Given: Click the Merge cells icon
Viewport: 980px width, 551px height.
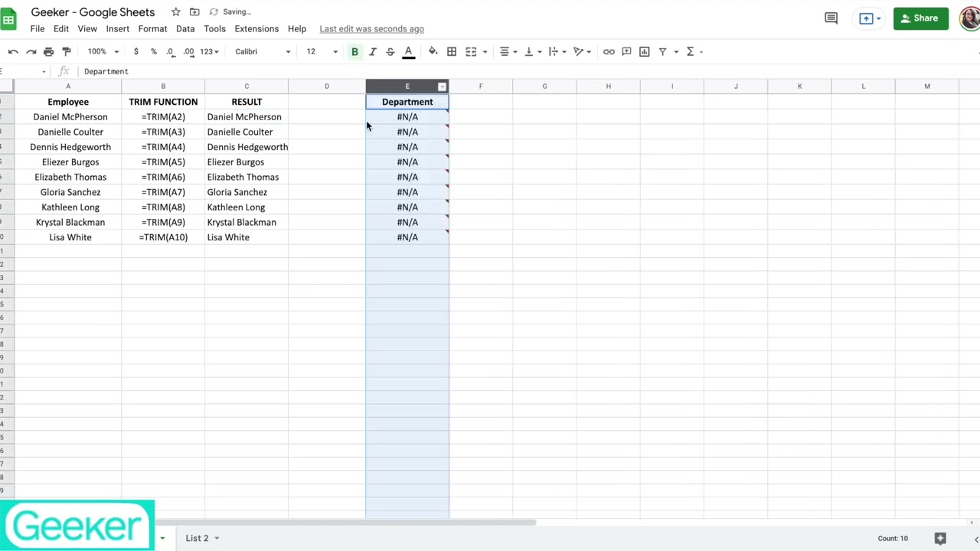Looking at the screenshot, I should coord(471,51).
